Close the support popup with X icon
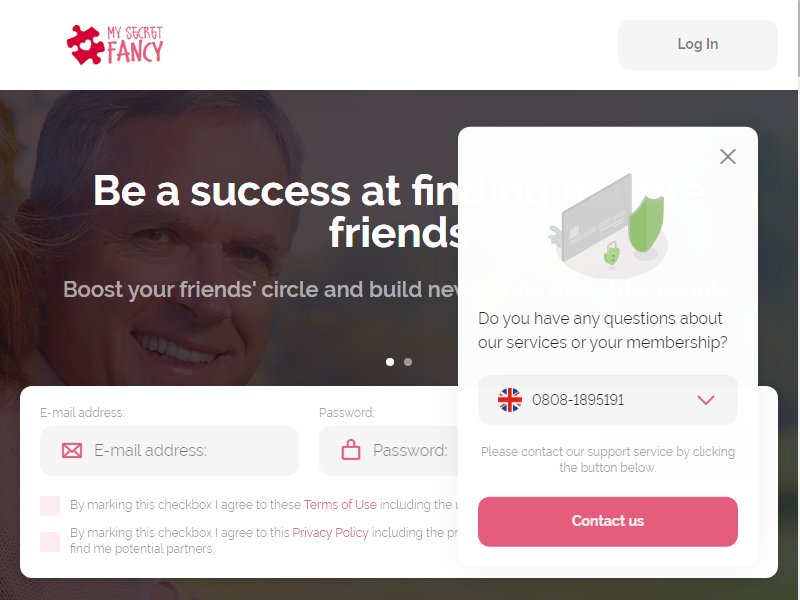The width and height of the screenshot is (800, 600). coord(728,156)
